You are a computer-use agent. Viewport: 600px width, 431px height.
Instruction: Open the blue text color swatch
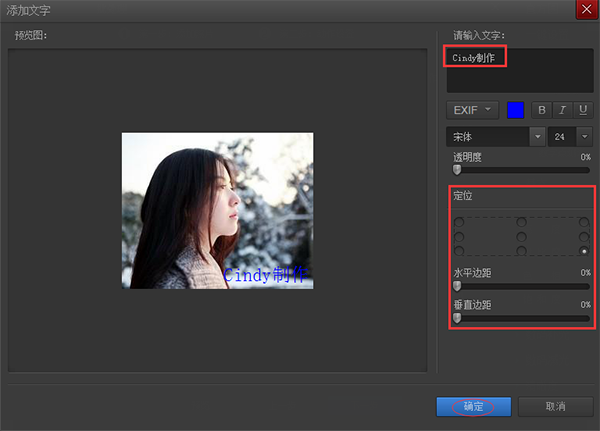(515, 110)
